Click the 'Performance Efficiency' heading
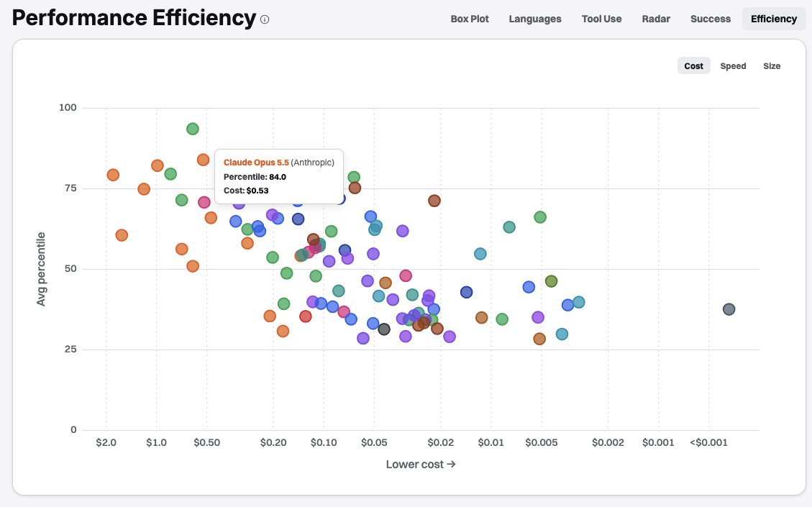 (134, 18)
